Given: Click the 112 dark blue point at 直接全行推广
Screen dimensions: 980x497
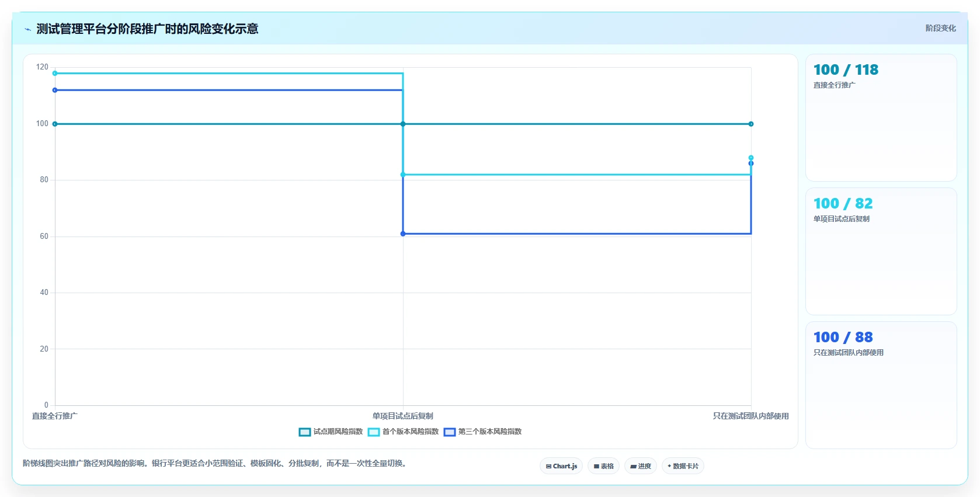Looking at the screenshot, I should (55, 90).
